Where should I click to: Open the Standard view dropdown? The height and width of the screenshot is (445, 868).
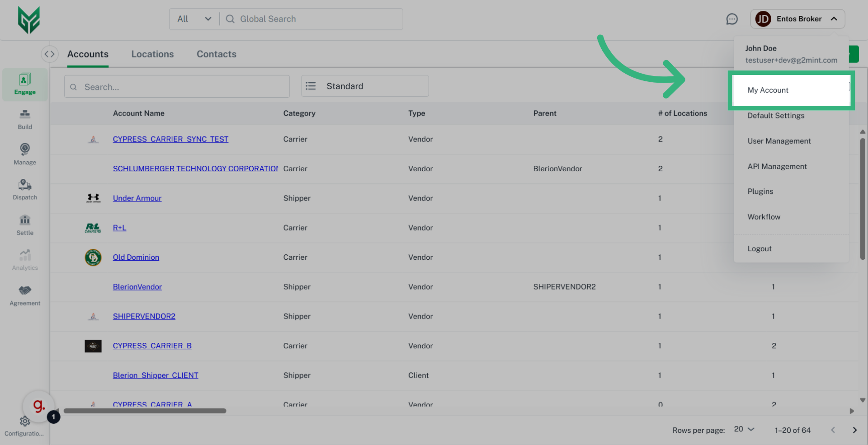click(364, 86)
